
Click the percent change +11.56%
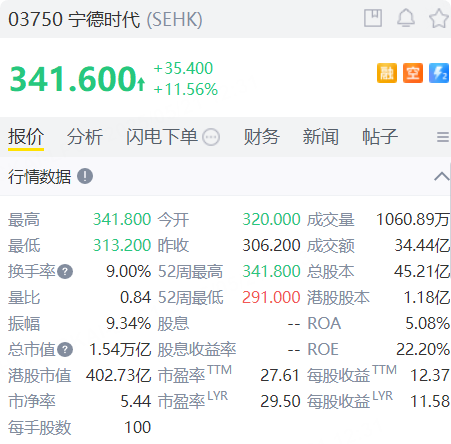(x=186, y=89)
